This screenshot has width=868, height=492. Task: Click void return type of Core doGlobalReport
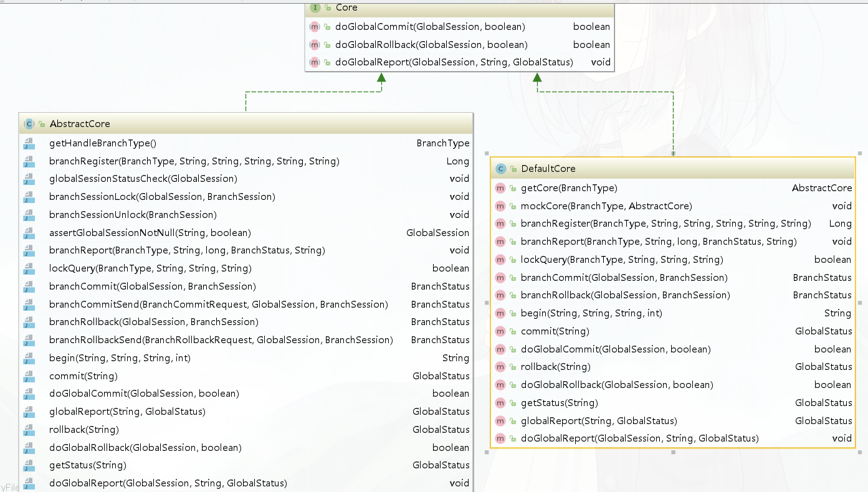coord(601,62)
